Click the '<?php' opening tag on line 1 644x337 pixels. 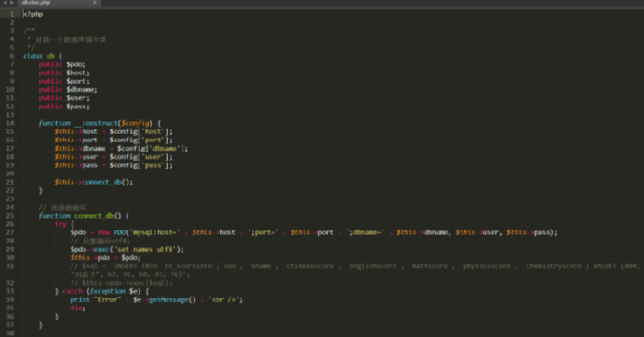click(x=33, y=14)
